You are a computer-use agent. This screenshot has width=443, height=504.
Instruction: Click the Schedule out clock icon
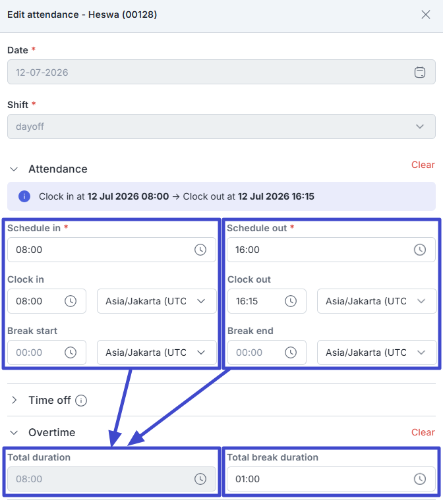click(419, 250)
